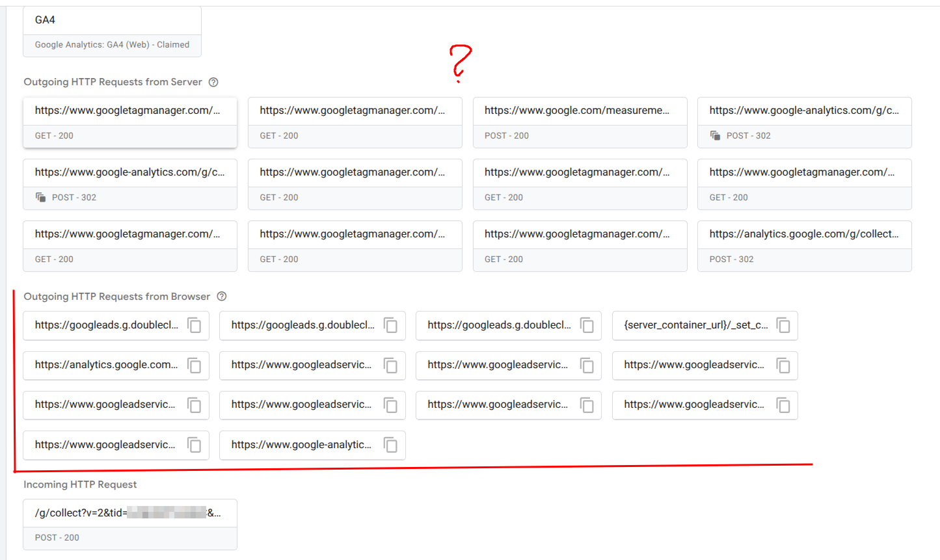Copy URL of the second googleads.g.doublecl... request
The height and width of the screenshot is (560, 940).
[x=391, y=325]
